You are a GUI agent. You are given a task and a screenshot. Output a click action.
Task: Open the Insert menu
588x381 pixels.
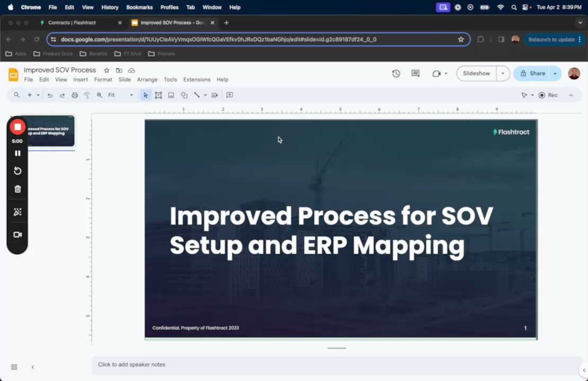(x=80, y=79)
